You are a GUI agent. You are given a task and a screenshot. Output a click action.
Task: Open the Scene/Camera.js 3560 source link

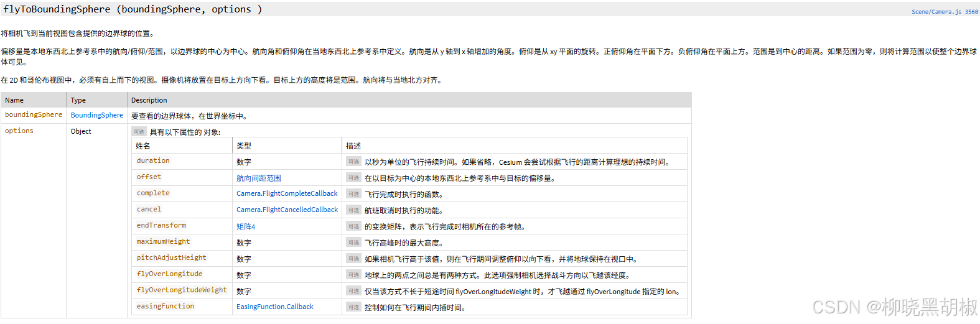[945, 12]
